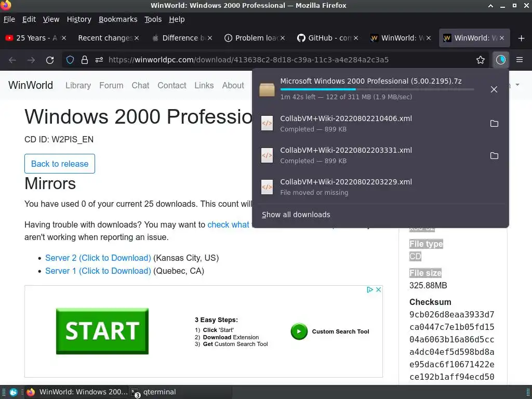
Task: Open the Edit menu
Action: 29,19
